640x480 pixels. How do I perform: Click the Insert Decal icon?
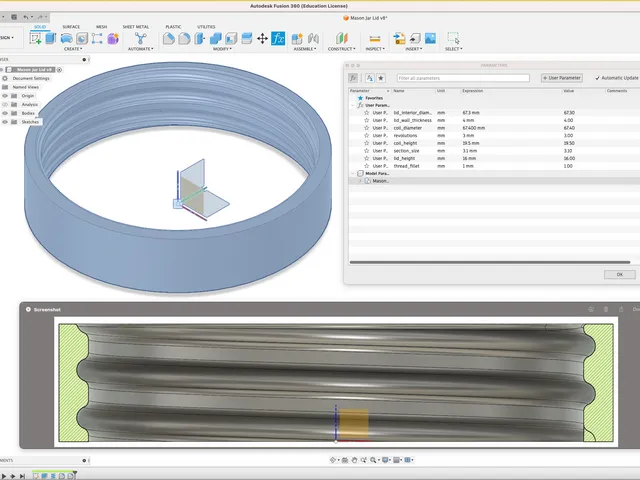point(415,38)
